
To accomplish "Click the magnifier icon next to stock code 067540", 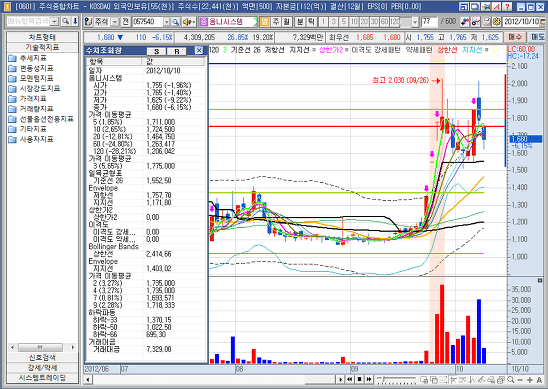I will tap(175, 22).
